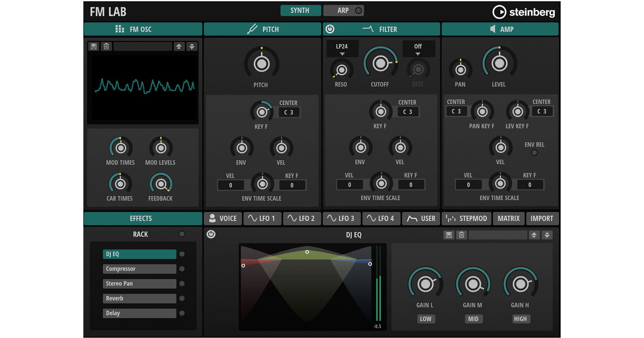
Task: Switch to the ARP page
Action: pyautogui.click(x=343, y=10)
